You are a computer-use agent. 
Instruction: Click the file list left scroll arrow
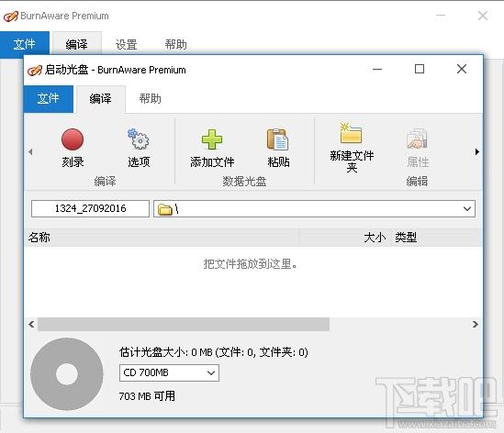tap(31, 325)
